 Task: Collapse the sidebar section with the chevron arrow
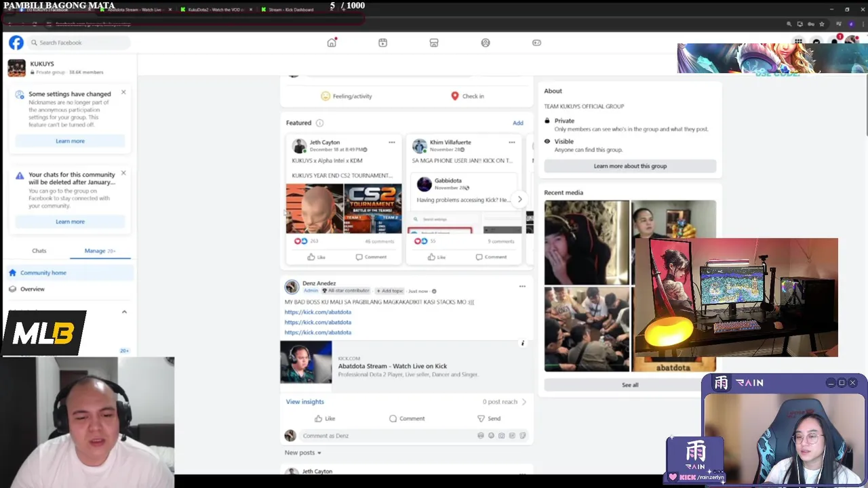pos(124,312)
